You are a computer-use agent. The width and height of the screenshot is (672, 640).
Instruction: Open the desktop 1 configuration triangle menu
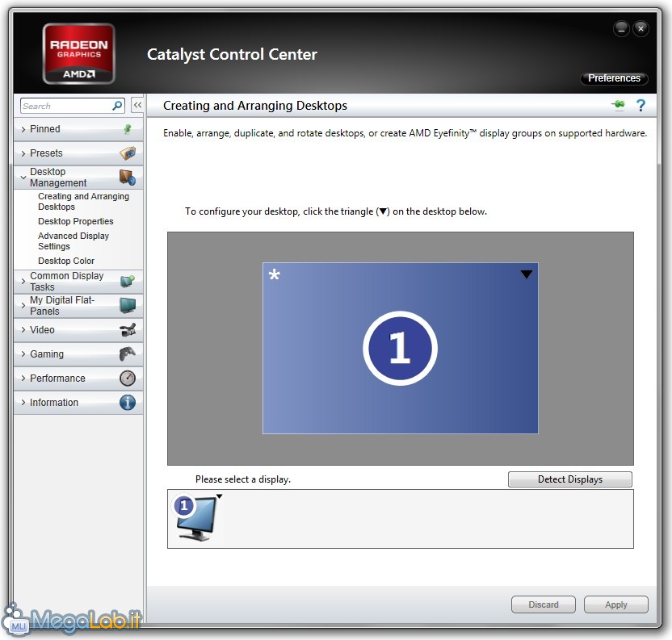click(527, 274)
